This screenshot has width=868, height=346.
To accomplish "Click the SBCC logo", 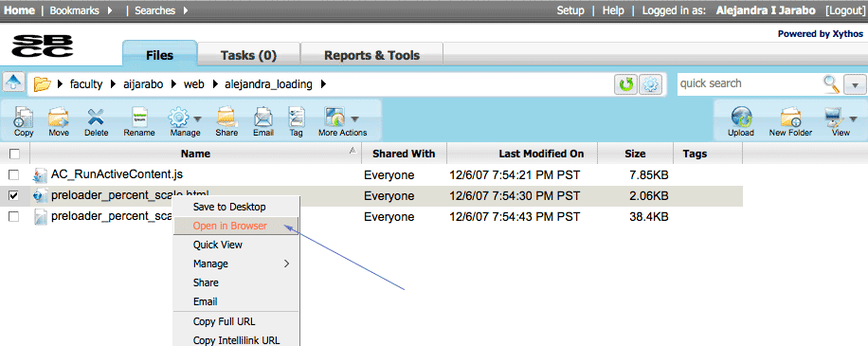I will click(43, 46).
